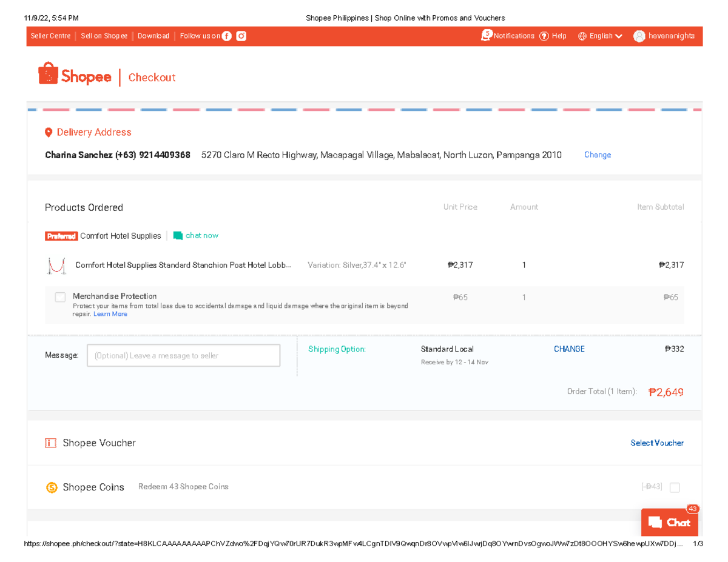The image size is (728, 562).
Task: Click the globe language icon
Action: pos(582,36)
